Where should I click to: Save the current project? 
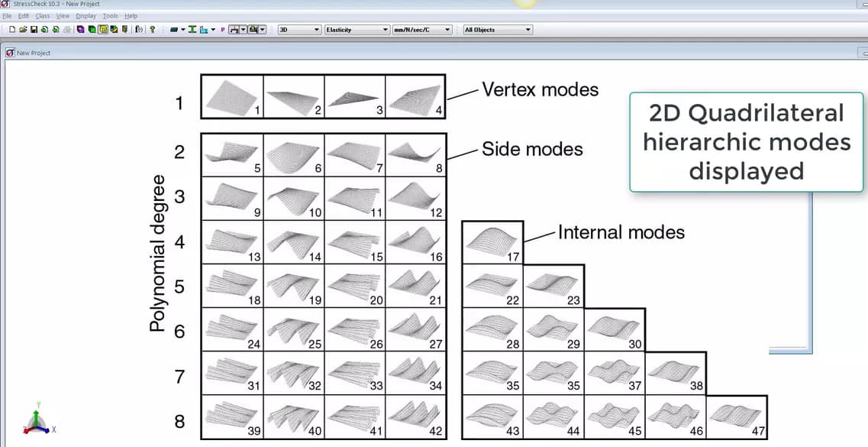coord(33,29)
